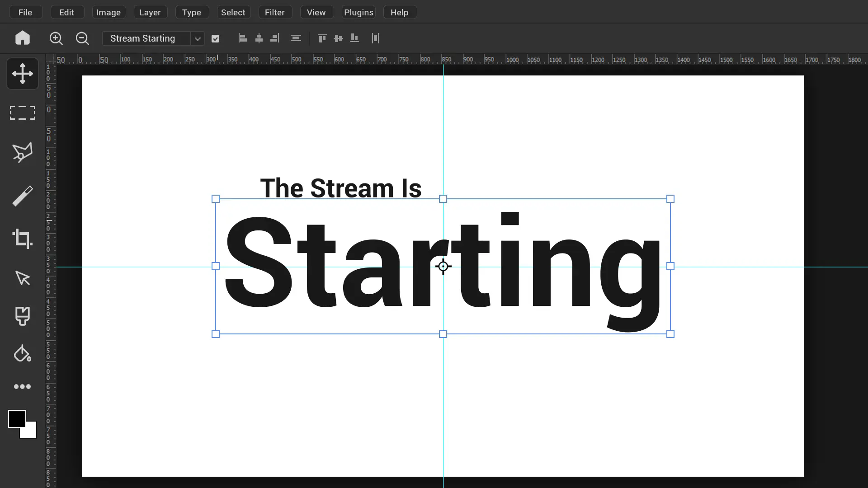Distribute layers vertically
Screen dimensions: 868x488
coord(375,38)
